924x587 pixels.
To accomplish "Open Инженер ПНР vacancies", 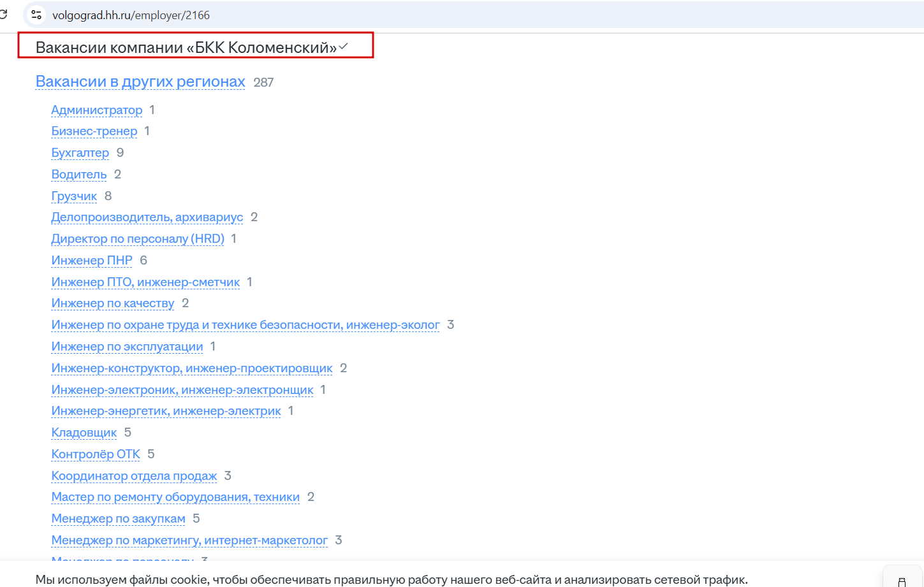I will [92, 261].
